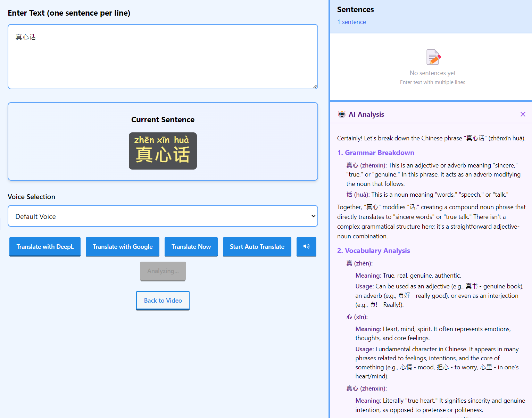This screenshot has width=532, height=418.
Task: Return to video with Back to Video
Action: (x=163, y=300)
